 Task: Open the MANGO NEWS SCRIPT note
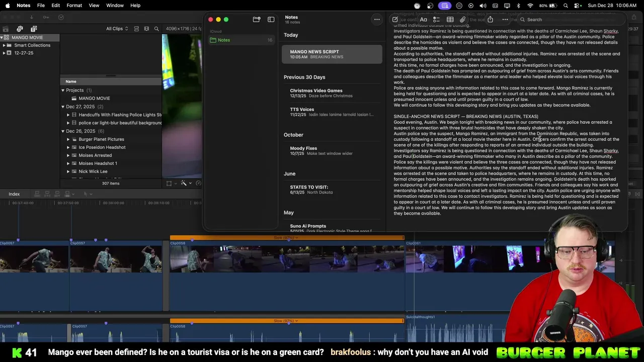click(332, 54)
